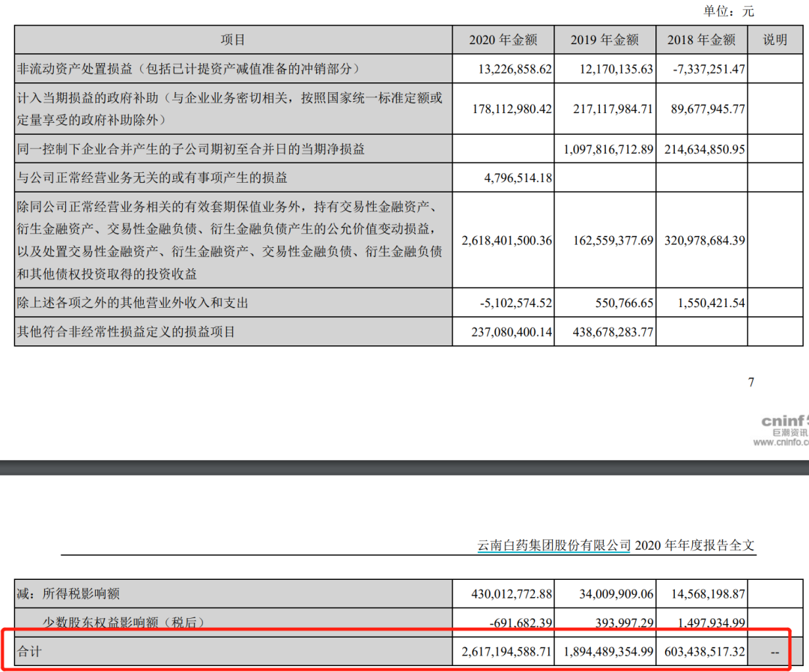The height and width of the screenshot is (672, 809).
Task: Select value 178,112,980.42
Action: 512,109
